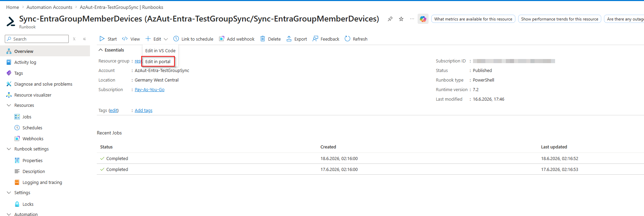Open Feedback person icon
The image size is (644, 216).
click(x=315, y=39)
